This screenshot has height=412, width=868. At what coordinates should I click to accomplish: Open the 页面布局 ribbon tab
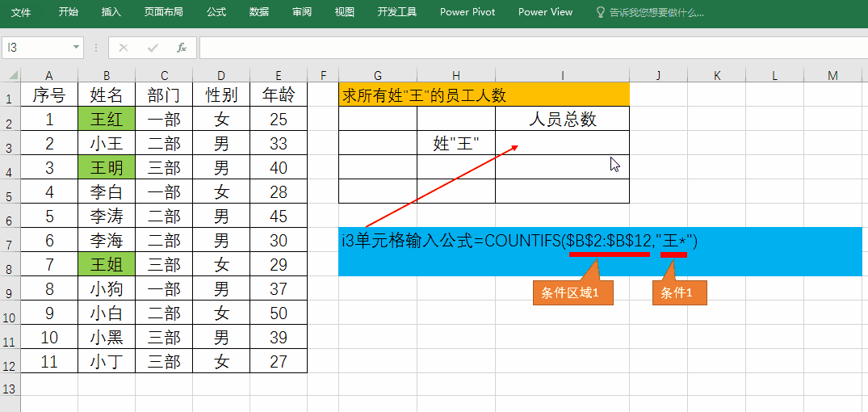tap(163, 11)
